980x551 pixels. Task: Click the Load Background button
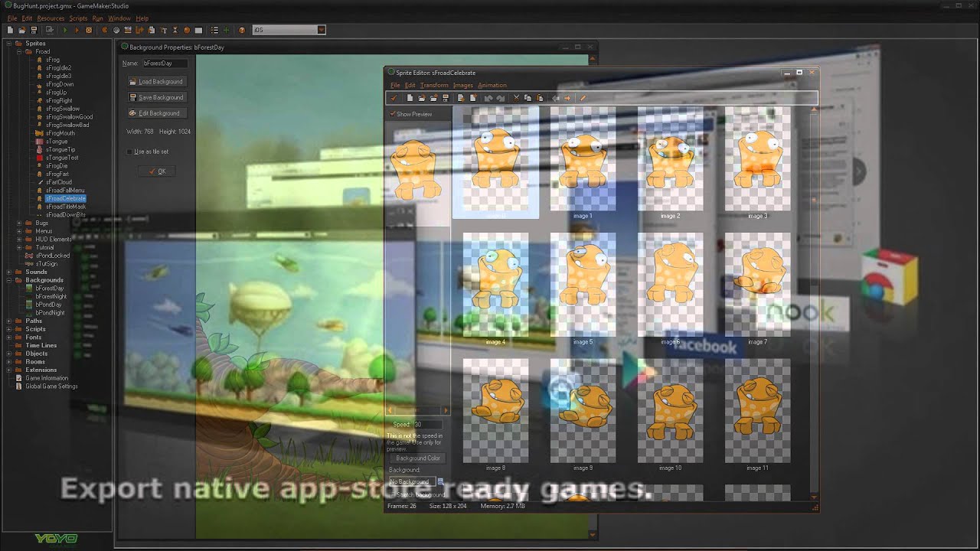click(x=158, y=81)
